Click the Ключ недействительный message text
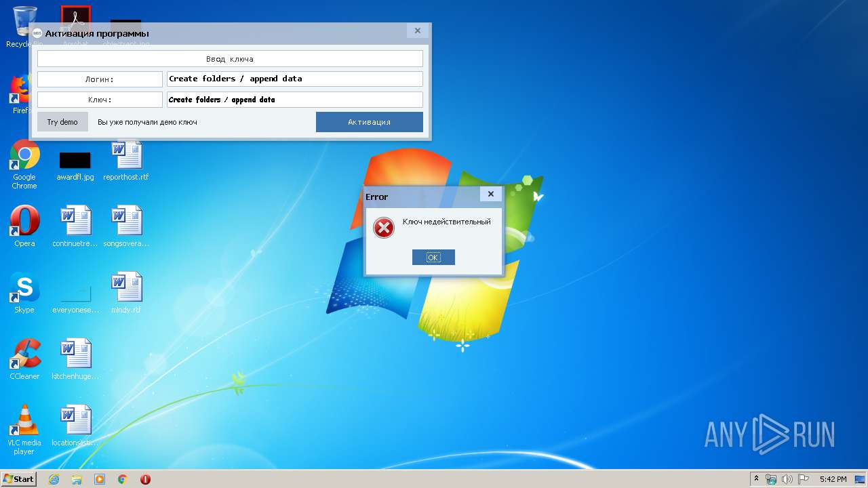The height and width of the screenshot is (488, 868). pos(446,222)
